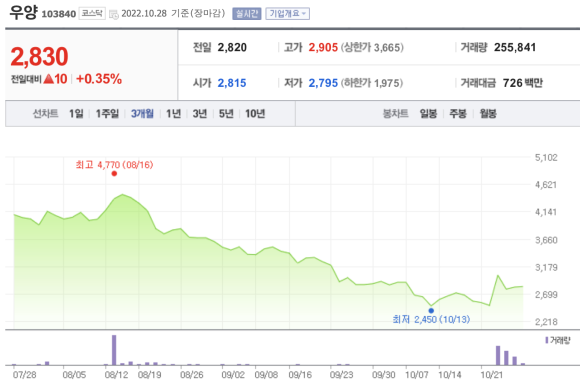Show the 주봉 candlestick chart
This screenshot has width=580, height=392.
tap(458, 114)
